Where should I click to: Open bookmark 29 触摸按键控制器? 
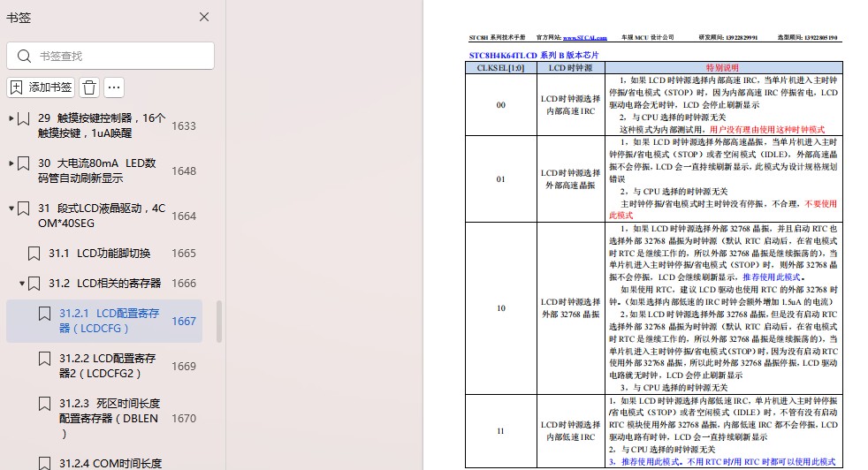(102, 125)
